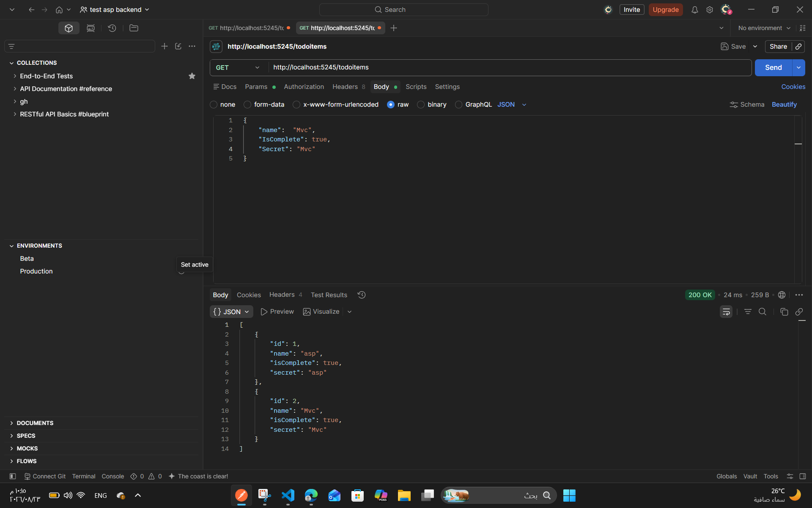Image resolution: width=812 pixels, height=508 pixels.
Task: Expand the End-to-End Tests collection
Action: pyautogui.click(x=47, y=76)
